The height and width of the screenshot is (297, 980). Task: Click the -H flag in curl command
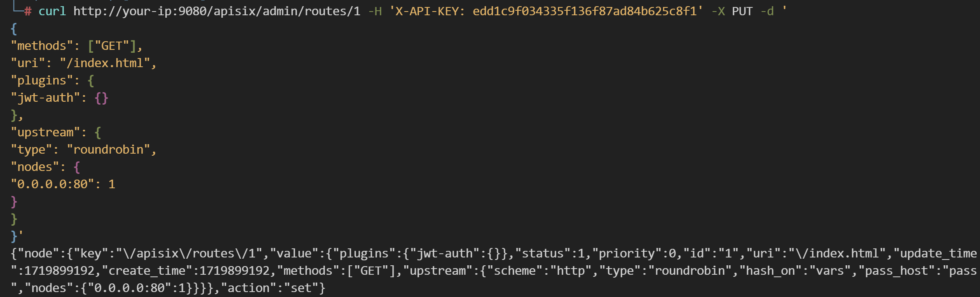pos(375,11)
